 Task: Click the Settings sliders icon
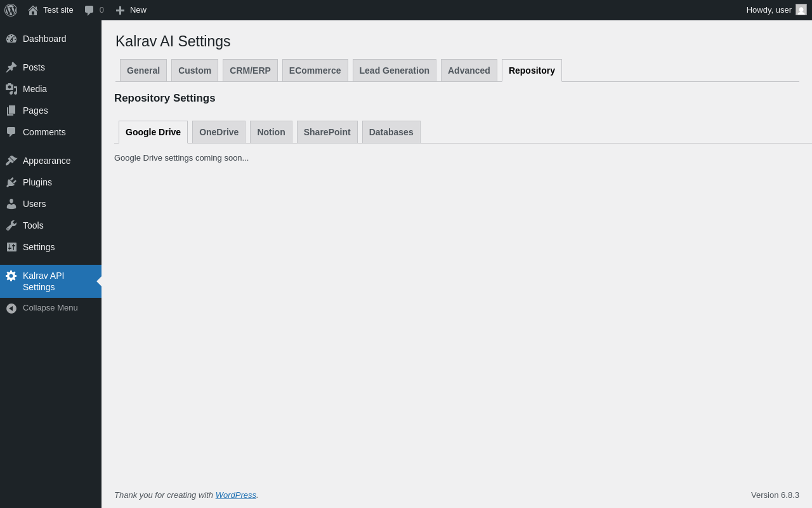(11, 247)
